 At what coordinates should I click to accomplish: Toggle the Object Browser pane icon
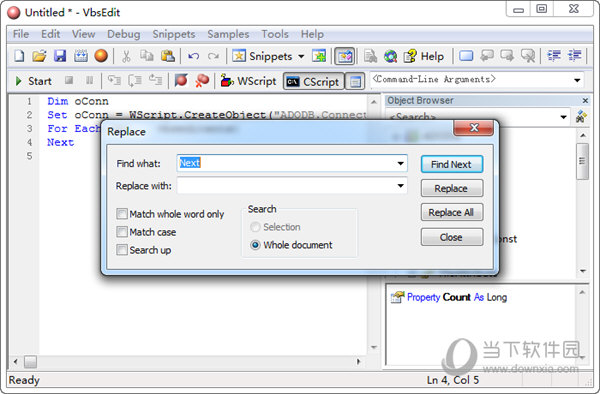click(344, 57)
